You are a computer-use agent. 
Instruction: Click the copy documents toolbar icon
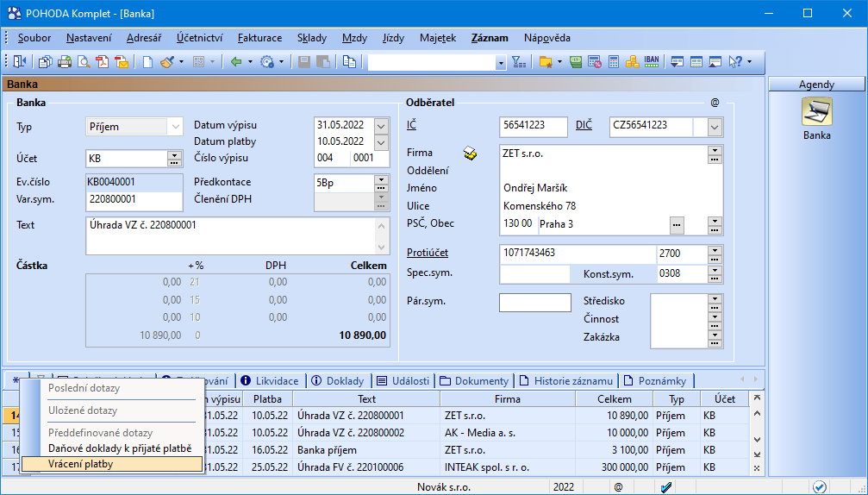[46, 62]
